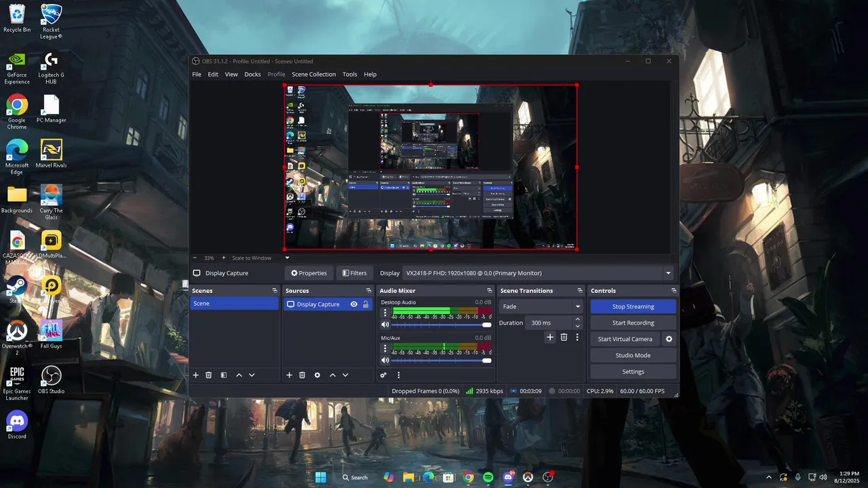Enable Studio Mode

633,355
